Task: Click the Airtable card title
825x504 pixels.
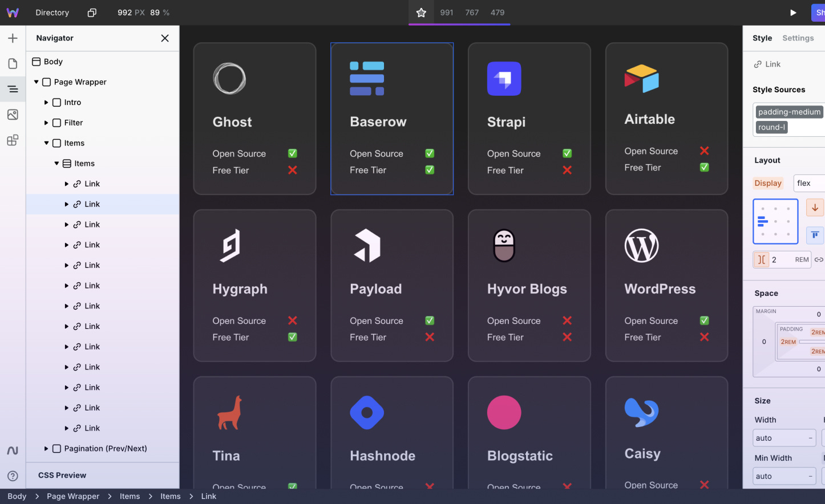Action: (x=650, y=119)
